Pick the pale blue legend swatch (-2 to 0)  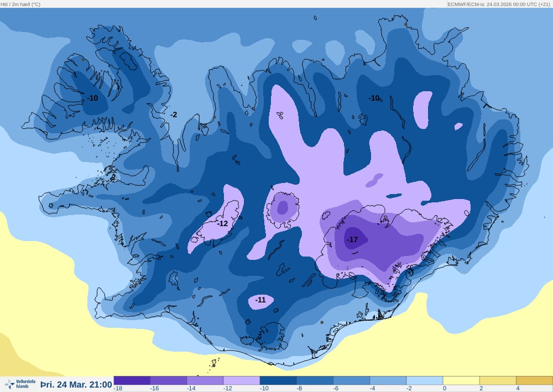pos(425,380)
